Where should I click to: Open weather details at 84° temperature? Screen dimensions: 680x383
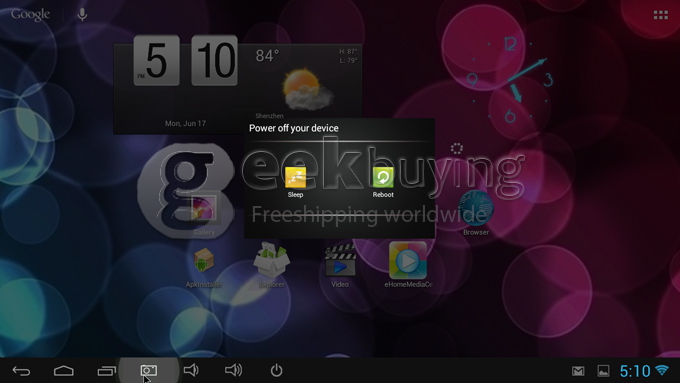pyautogui.click(x=267, y=56)
